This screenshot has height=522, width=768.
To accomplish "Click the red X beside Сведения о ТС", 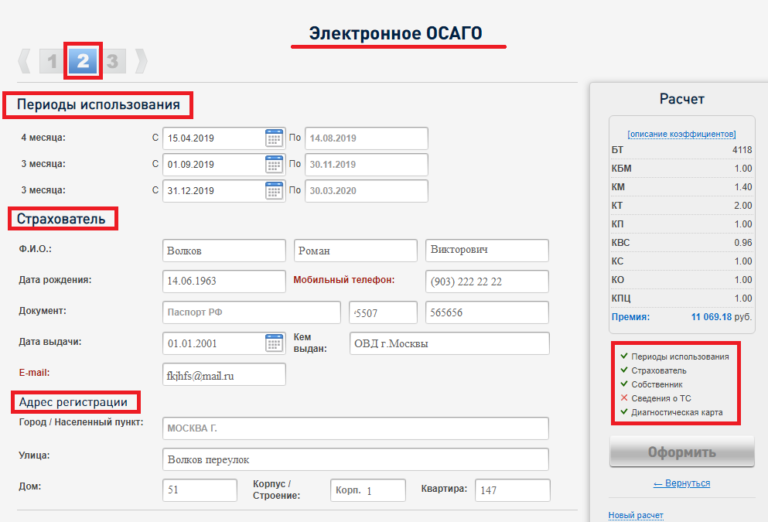I will [x=624, y=398].
